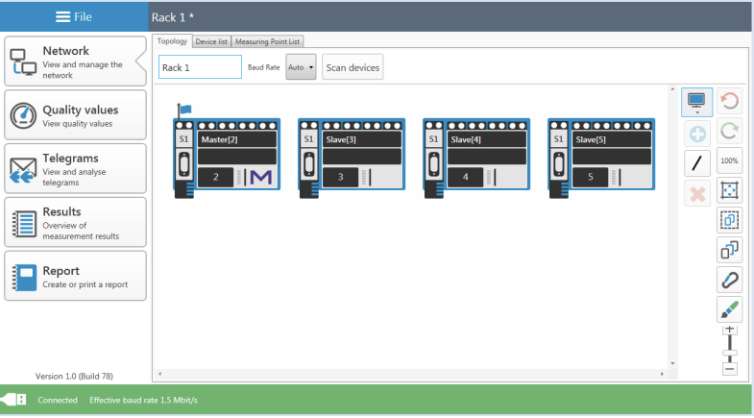Click the redo arrow icon
754x418 pixels.
click(x=729, y=131)
